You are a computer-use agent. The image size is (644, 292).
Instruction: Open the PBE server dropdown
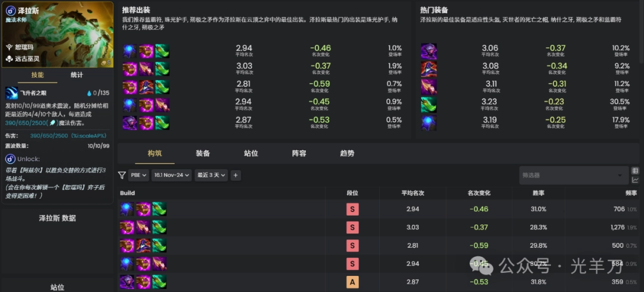[139, 176]
